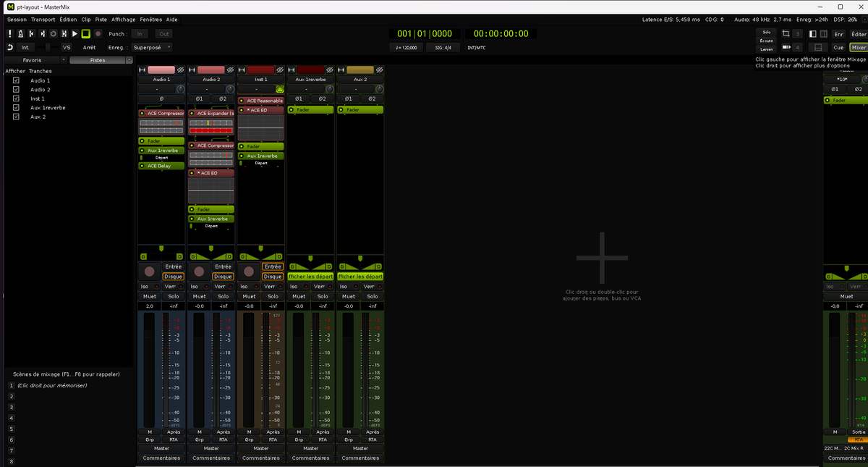Open the Session menu
The height and width of the screenshot is (467, 868).
click(17, 20)
